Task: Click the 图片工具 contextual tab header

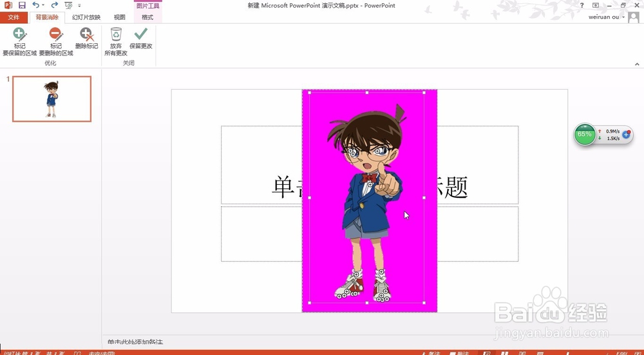Action: (148, 6)
